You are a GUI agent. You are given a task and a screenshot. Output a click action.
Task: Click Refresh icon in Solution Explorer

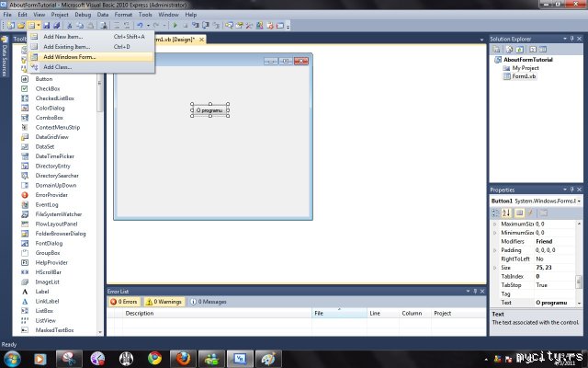tap(520, 49)
